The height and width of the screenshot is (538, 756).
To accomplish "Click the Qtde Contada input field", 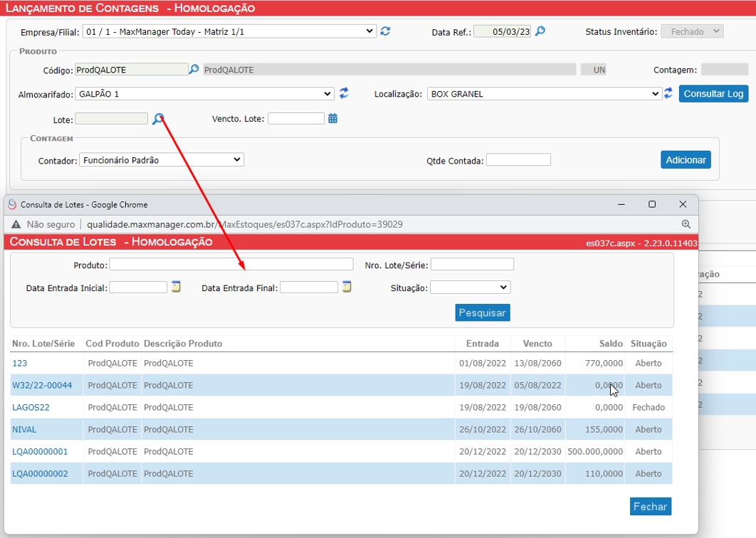I will click(x=518, y=160).
